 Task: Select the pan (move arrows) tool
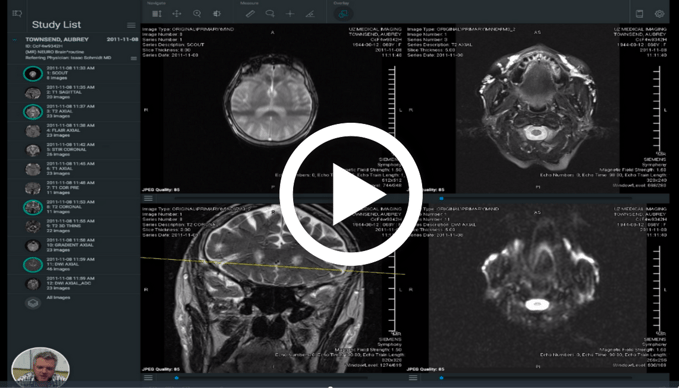click(177, 14)
